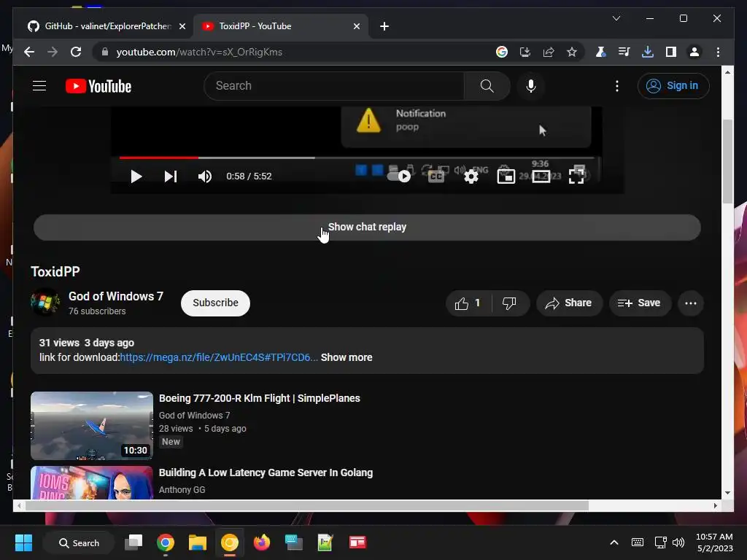Open the Chrome profile icon

pyautogui.click(x=694, y=52)
